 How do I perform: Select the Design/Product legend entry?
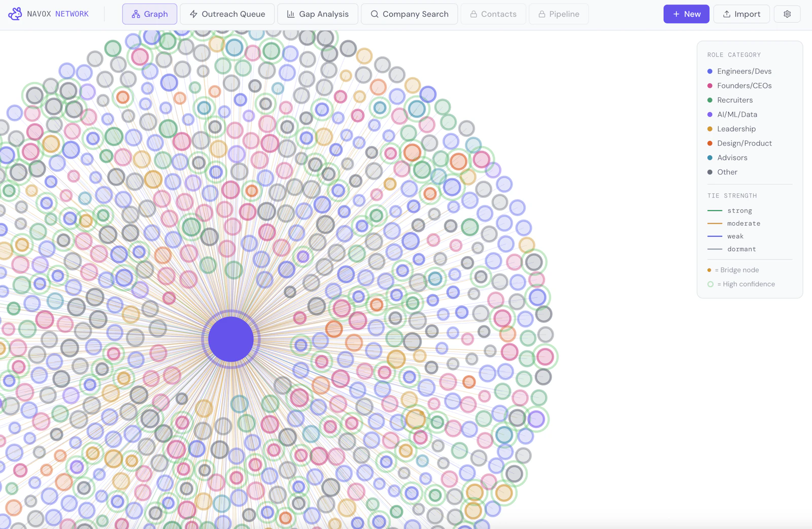(x=739, y=144)
